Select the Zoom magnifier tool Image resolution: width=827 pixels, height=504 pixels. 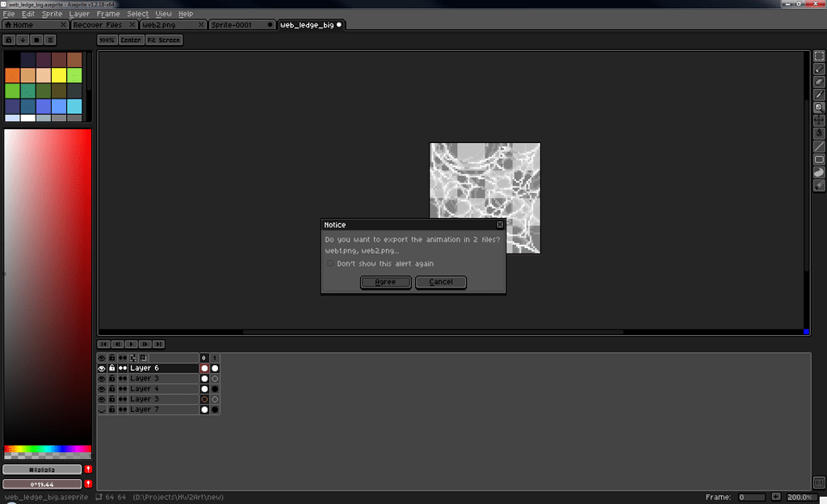pyautogui.click(x=819, y=107)
